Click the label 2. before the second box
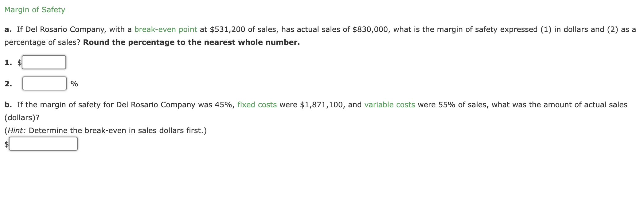This screenshot has width=644, height=209. click(x=8, y=83)
